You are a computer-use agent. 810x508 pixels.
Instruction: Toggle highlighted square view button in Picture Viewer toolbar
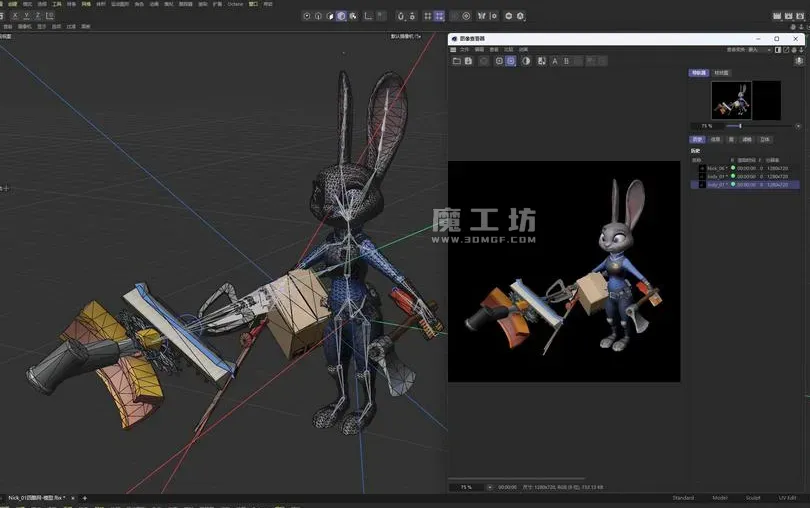click(511, 61)
